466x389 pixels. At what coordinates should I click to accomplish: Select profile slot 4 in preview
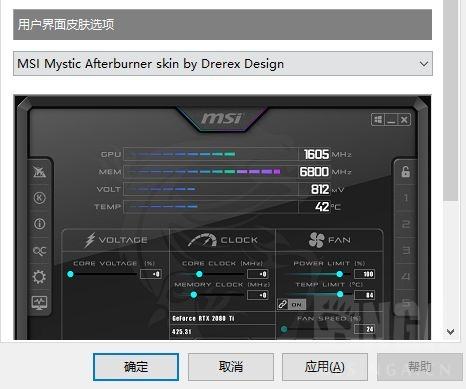tap(406, 276)
